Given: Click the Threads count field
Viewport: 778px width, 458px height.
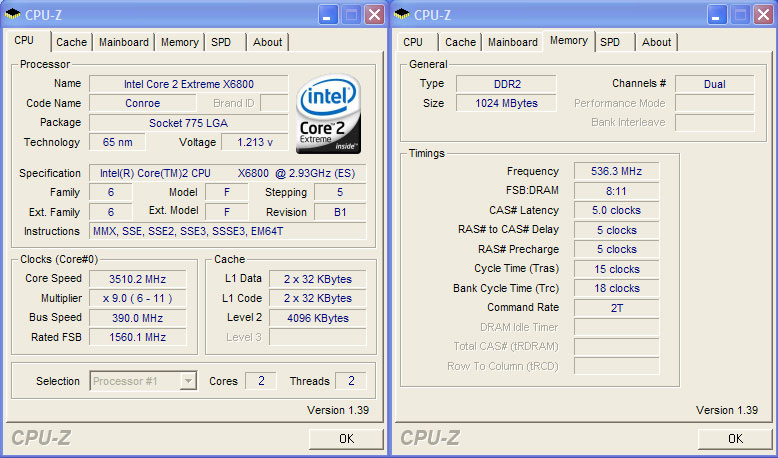Looking at the screenshot, I should tap(351, 381).
